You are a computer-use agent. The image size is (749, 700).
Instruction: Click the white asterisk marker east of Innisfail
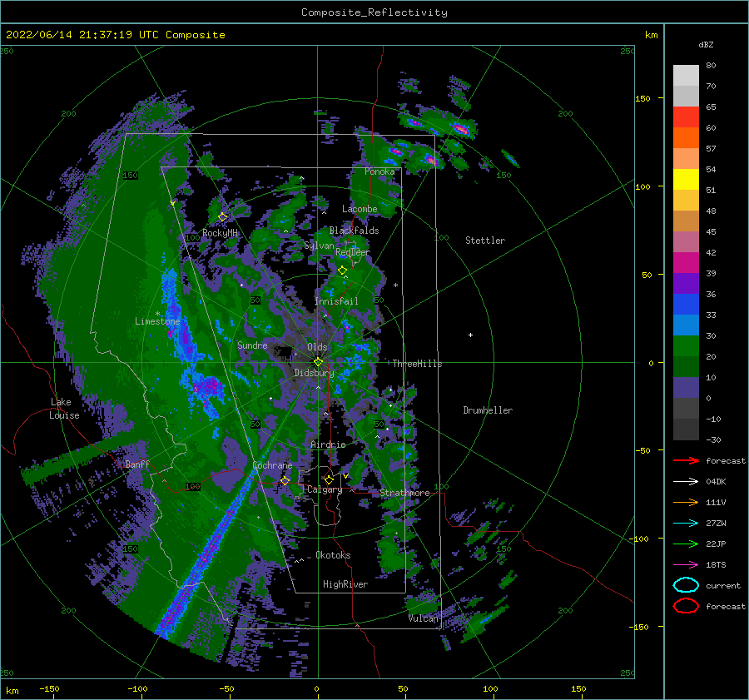pos(395,285)
